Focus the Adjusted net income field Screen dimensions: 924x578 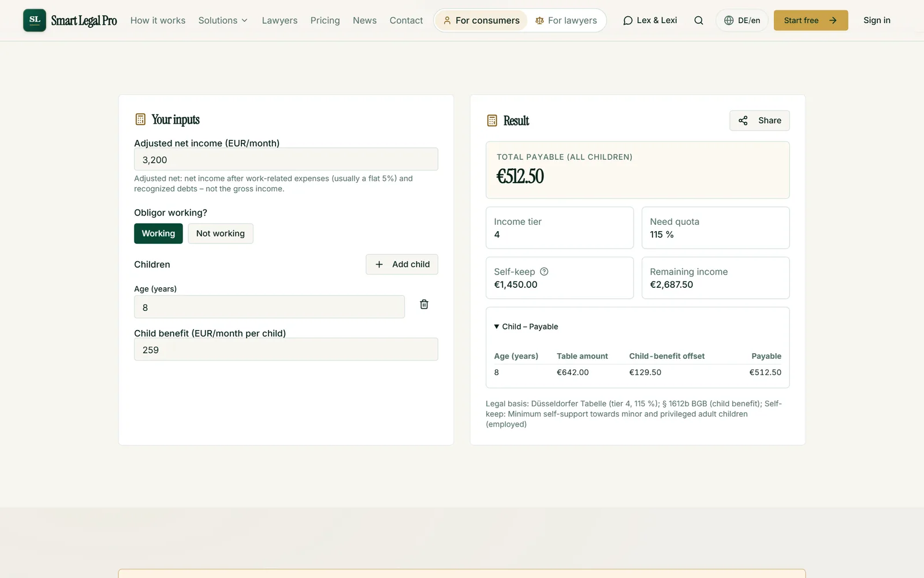[x=286, y=159]
